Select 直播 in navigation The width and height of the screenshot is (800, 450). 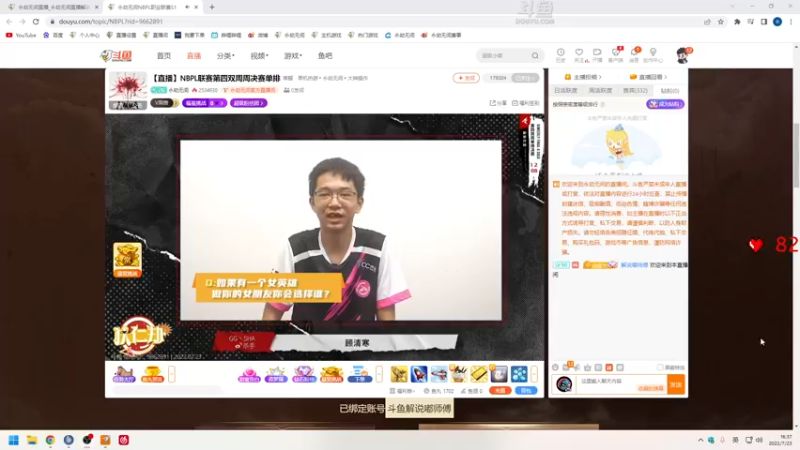(x=194, y=56)
